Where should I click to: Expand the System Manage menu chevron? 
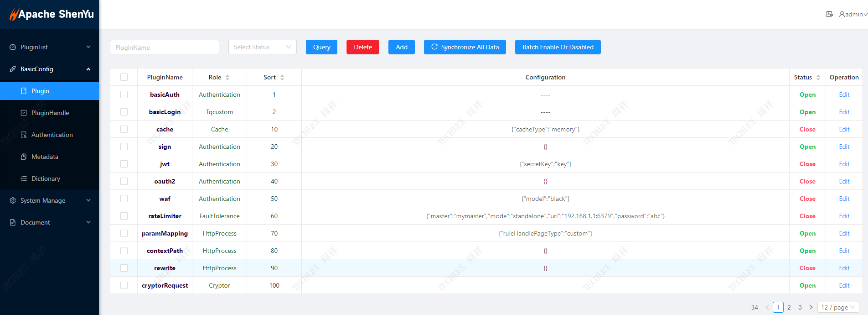(88, 200)
